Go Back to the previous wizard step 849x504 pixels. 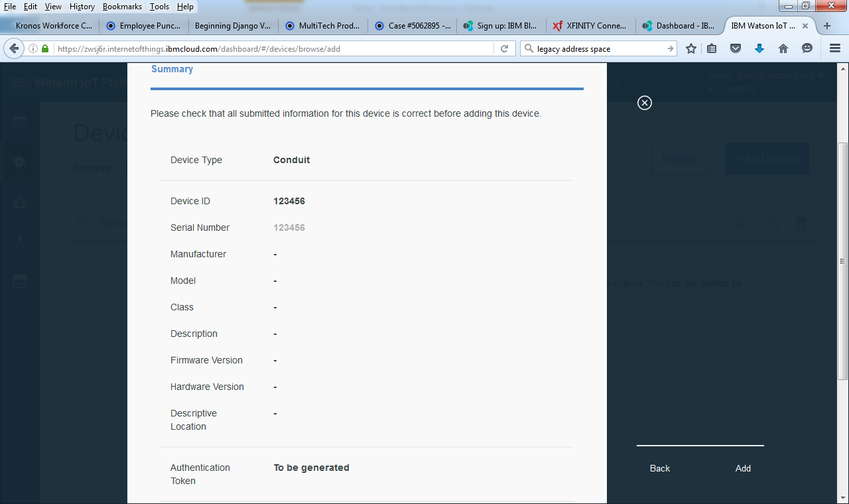[x=659, y=468]
